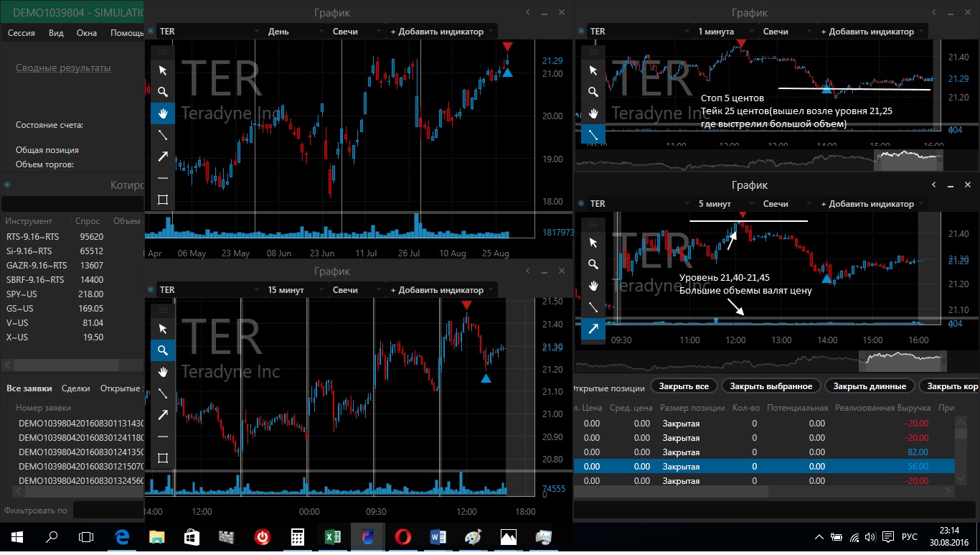Screen dimensions: 980x555
Task: Pick arrow tool in 5 минут chart
Action: (593, 329)
